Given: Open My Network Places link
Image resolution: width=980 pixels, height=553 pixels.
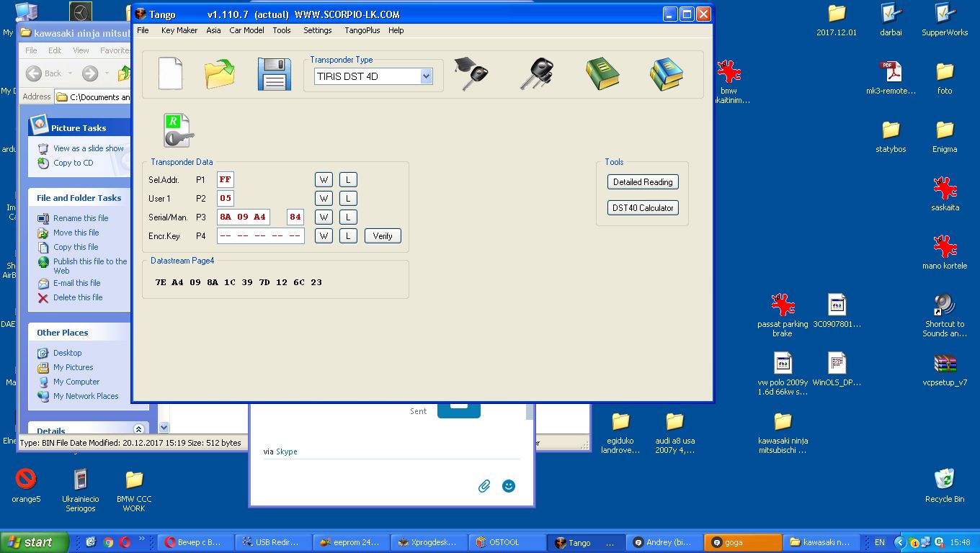Looking at the screenshot, I should click(x=86, y=396).
